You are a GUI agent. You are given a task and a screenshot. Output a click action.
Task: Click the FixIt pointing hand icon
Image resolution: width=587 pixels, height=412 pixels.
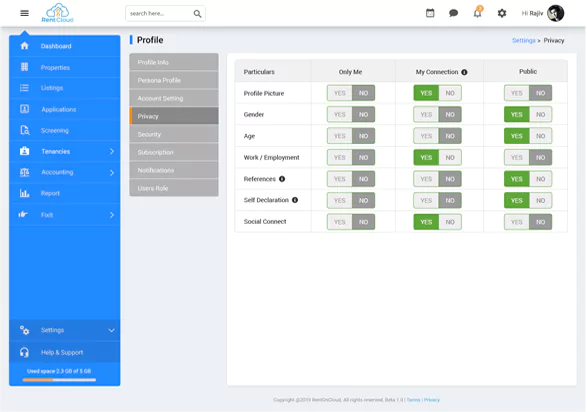tap(23, 214)
